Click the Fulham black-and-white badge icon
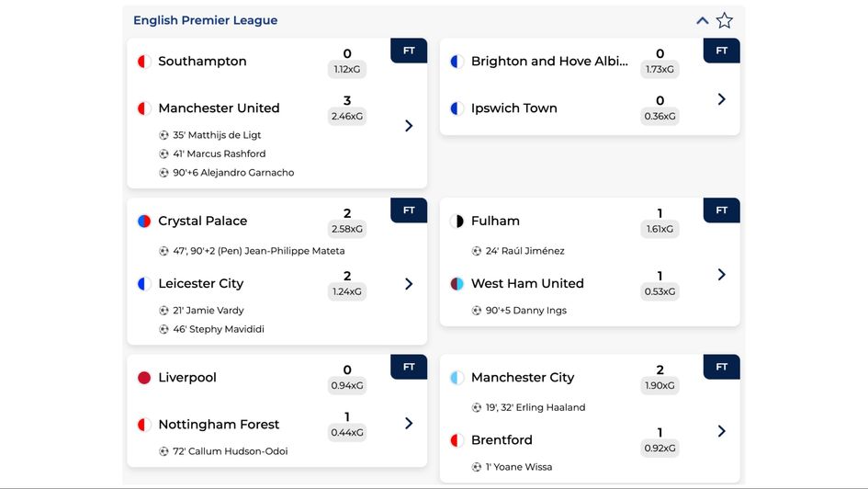 [457, 222]
